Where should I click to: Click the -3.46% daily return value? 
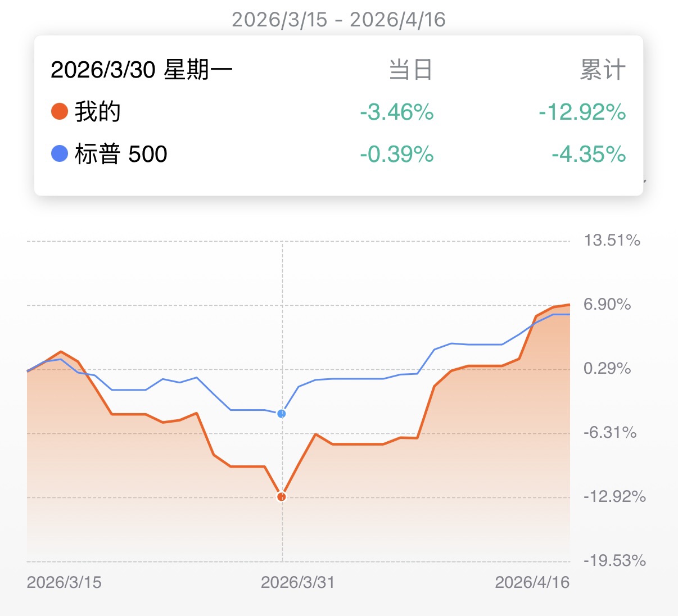coord(397,112)
